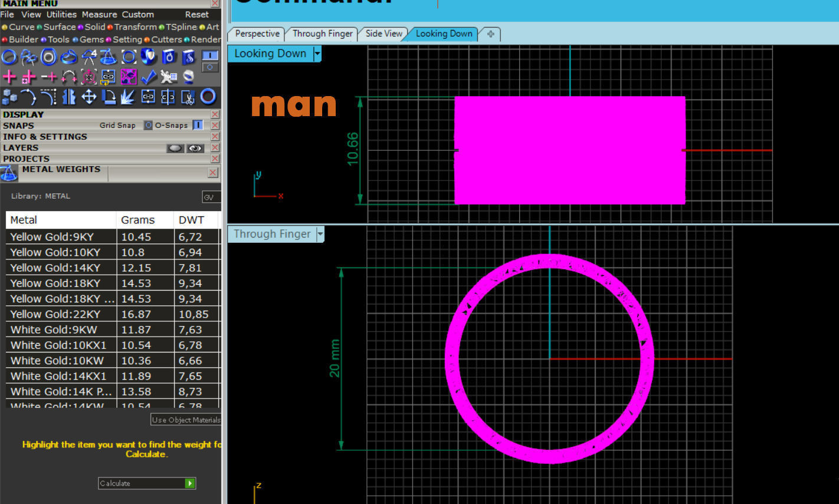Click the magenta patterned square icon
Viewport: 839px width, 504px height.
pyautogui.click(x=129, y=77)
